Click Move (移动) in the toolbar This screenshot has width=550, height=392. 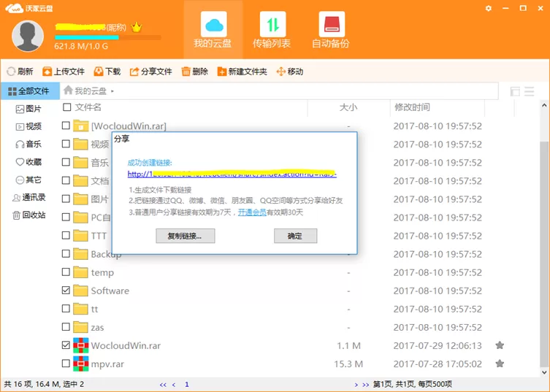[x=290, y=72]
